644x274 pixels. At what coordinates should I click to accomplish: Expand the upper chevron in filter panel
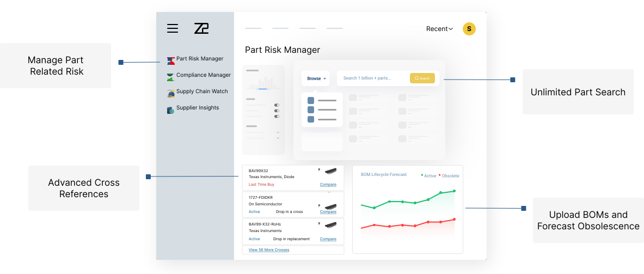pyautogui.click(x=278, y=132)
